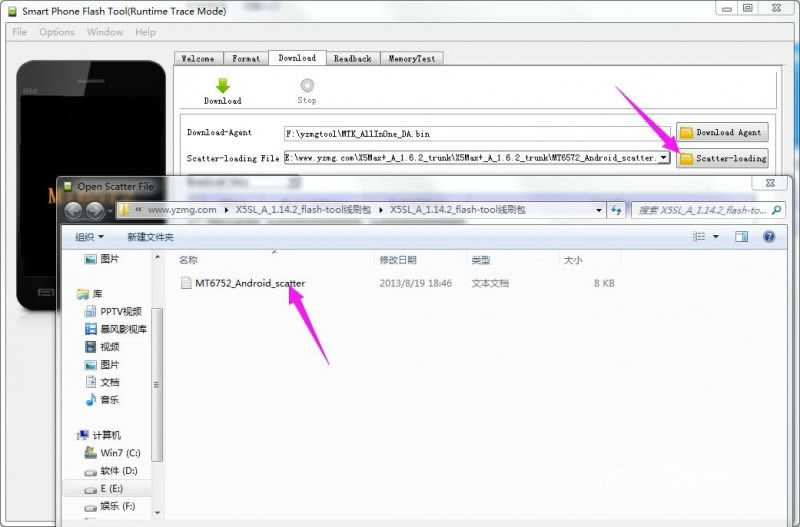Image resolution: width=800 pixels, height=527 pixels.
Task: Open 音乐 library in the sidebar
Action: (110, 399)
